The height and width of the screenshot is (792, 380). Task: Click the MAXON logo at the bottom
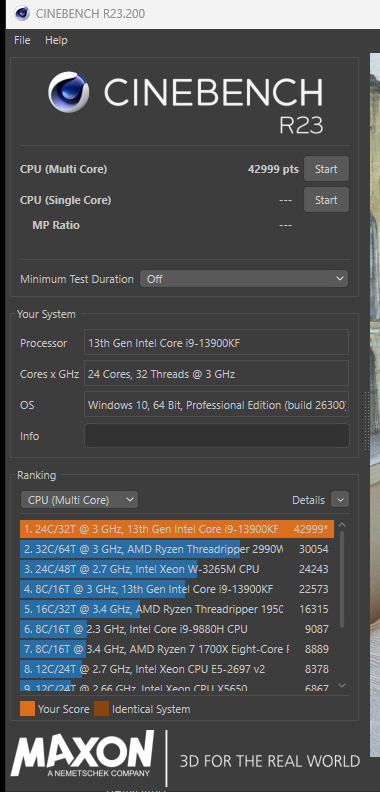[x=82, y=754]
